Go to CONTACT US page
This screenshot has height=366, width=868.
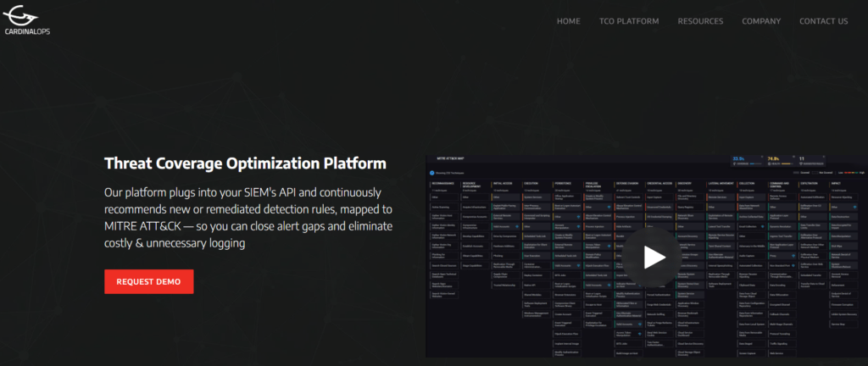click(x=823, y=21)
